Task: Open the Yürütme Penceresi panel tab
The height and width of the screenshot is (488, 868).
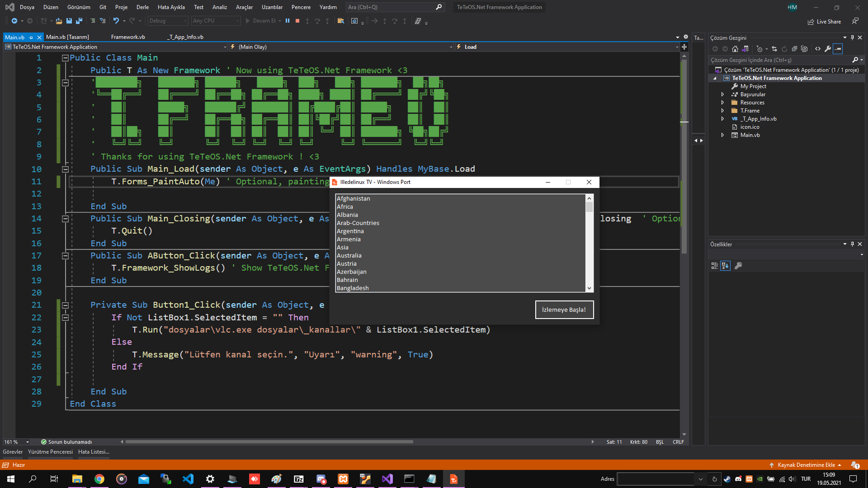Action: coord(50,452)
